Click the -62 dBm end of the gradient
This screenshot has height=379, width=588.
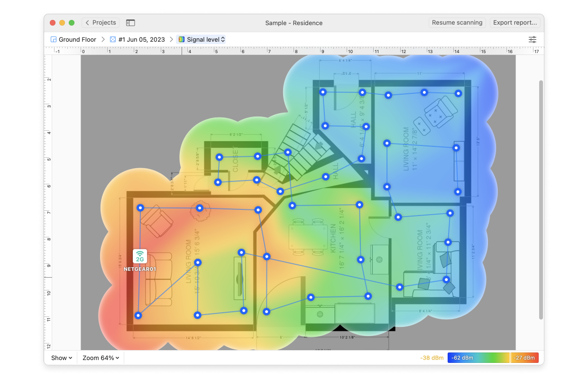coord(462,358)
